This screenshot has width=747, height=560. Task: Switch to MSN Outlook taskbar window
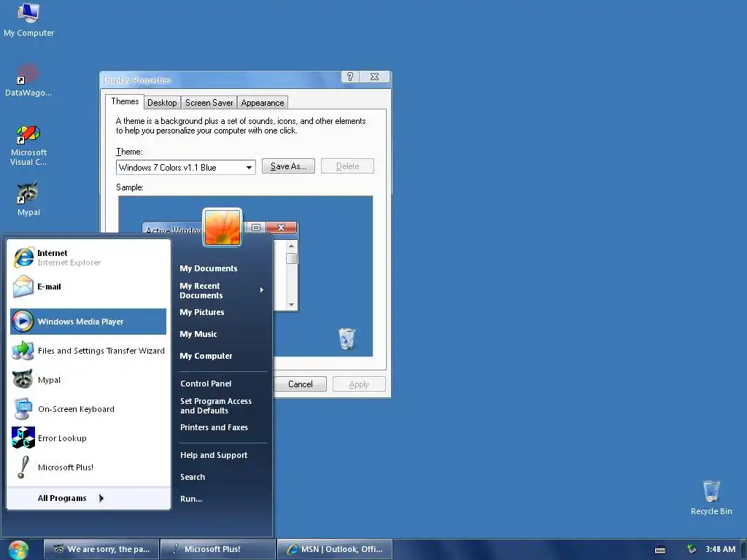click(x=335, y=550)
